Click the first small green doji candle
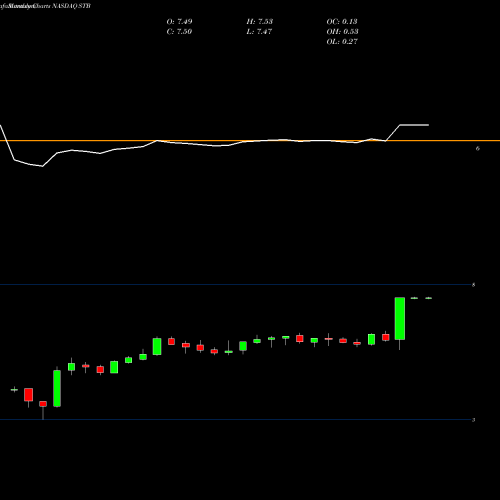 [14, 389]
